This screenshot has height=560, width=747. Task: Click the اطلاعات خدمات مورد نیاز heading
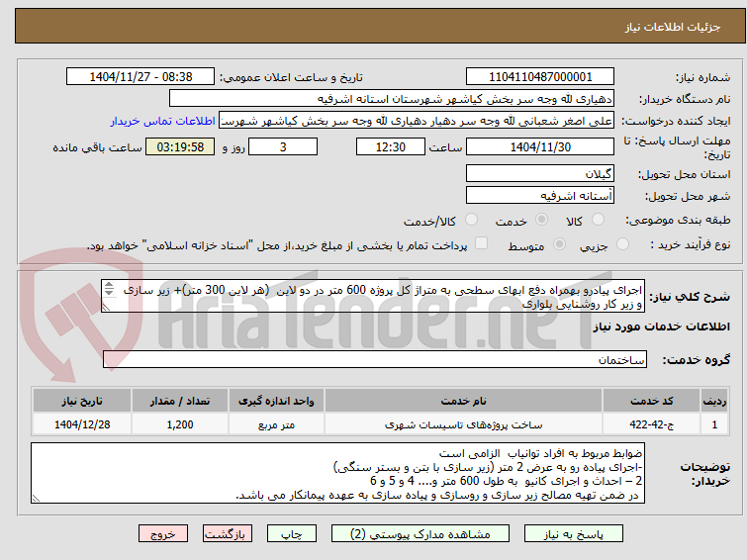(661, 327)
